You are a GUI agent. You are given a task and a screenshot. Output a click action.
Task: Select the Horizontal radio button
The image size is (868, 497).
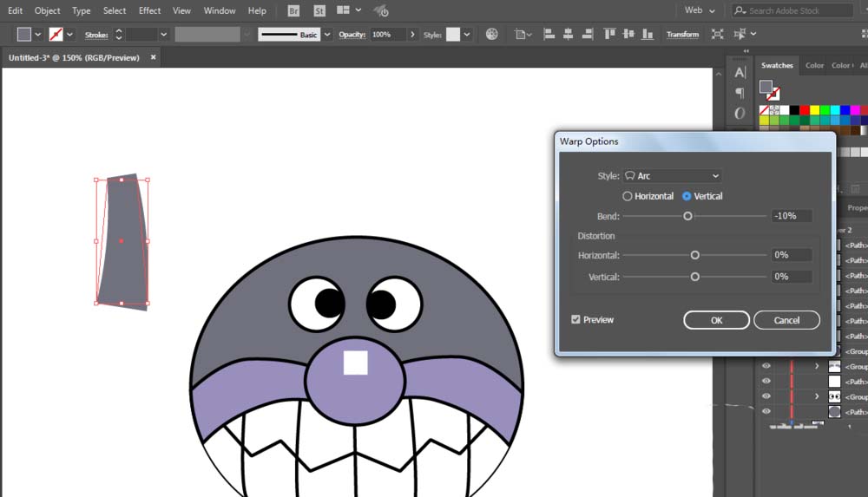click(x=628, y=196)
